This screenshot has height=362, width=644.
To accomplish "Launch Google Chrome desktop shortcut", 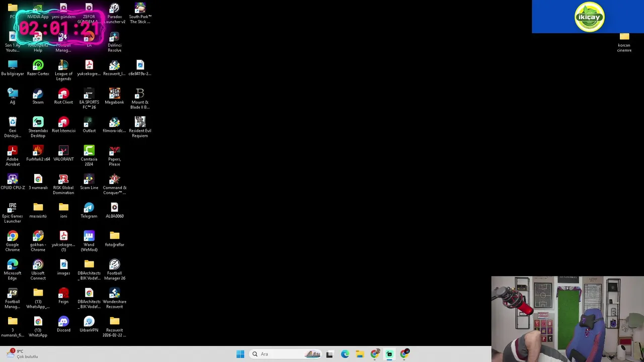I will pos(13,241).
